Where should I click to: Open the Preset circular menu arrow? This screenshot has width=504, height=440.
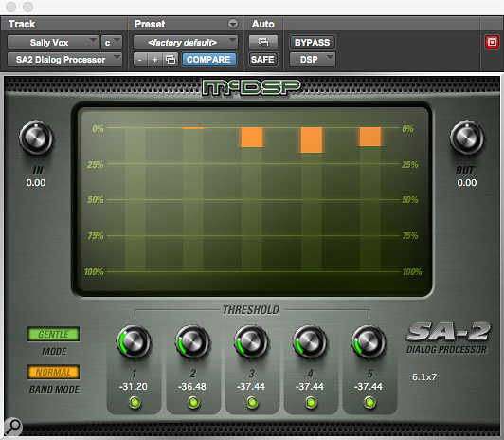(233, 24)
